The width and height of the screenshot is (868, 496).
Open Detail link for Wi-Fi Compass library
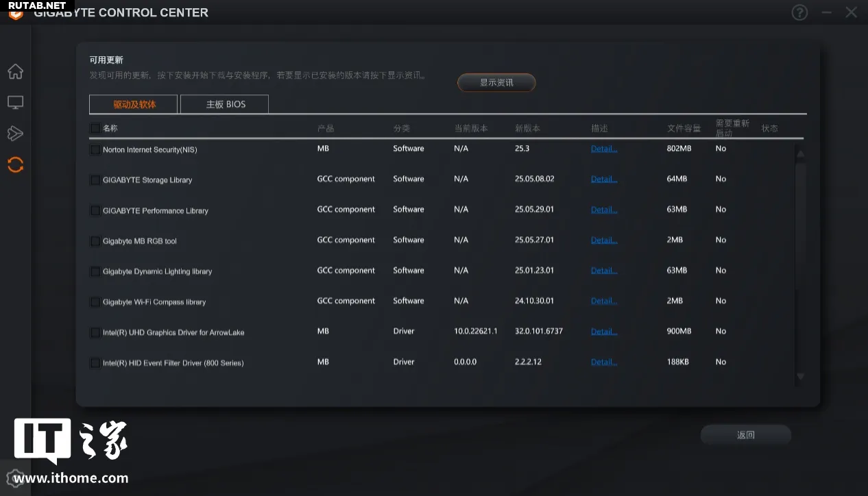[604, 301]
